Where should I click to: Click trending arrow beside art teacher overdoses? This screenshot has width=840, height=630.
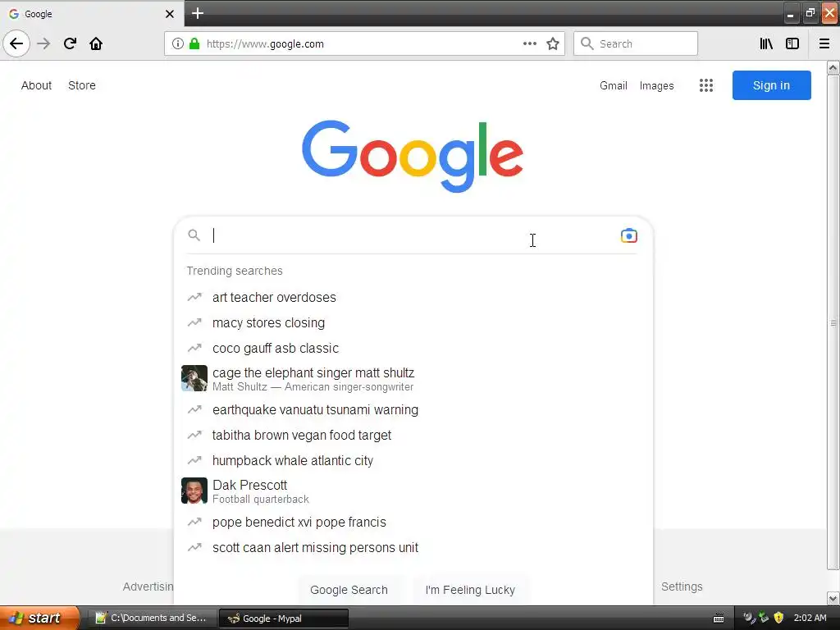[194, 297]
